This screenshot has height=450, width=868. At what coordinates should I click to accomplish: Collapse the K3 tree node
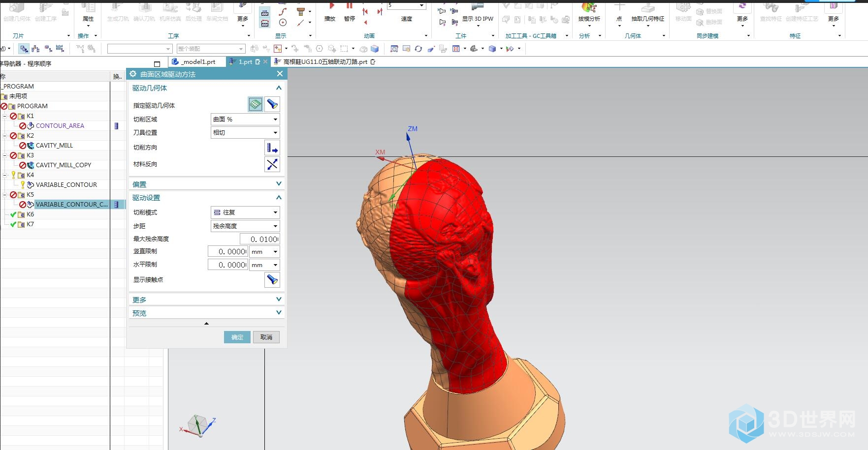click(5, 155)
